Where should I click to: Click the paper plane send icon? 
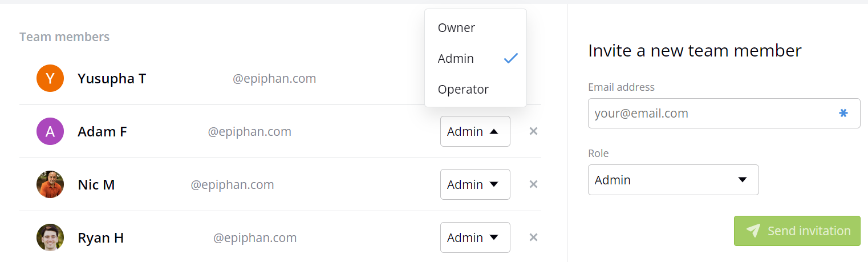click(x=753, y=231)
